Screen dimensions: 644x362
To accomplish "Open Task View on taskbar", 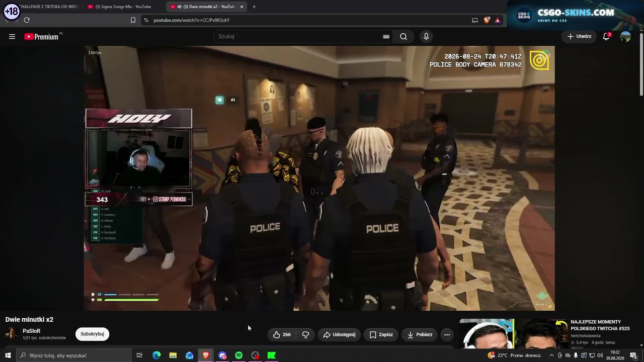I will [x=139, y=355].
